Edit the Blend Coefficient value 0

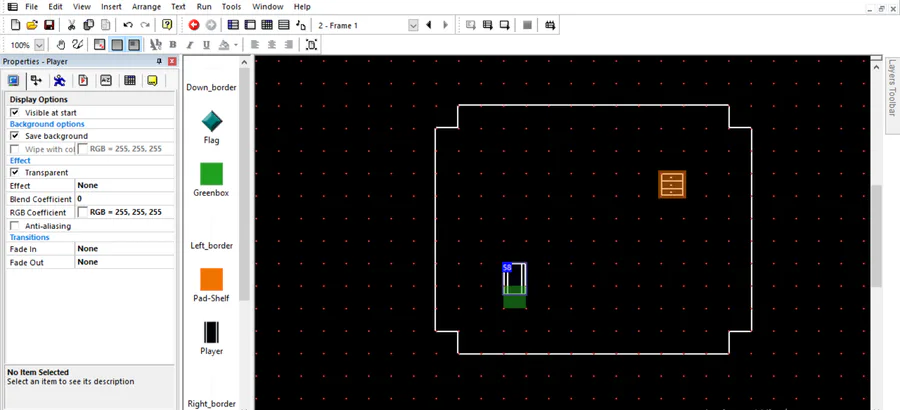click(125, 199)
